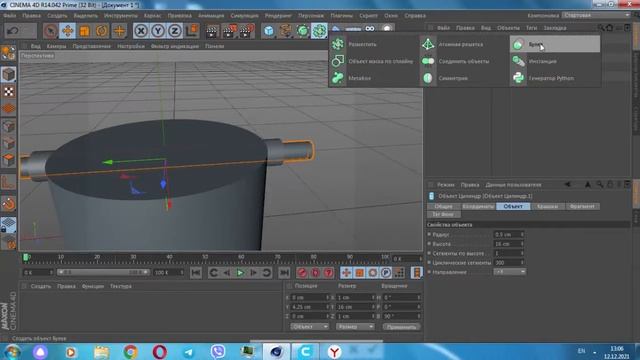Screen dimensions: 640x360
Task: Toggle Z axis lock
Action: coord(175,31)
